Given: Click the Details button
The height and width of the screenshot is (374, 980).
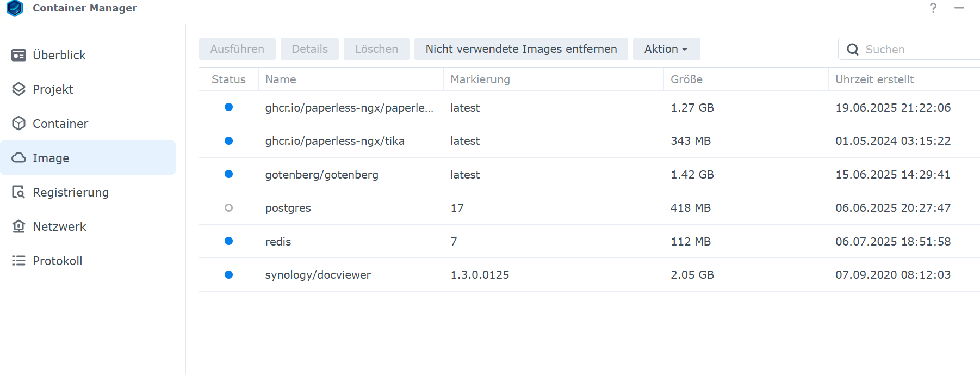Looking at the screenshot, I should [309, 49].
